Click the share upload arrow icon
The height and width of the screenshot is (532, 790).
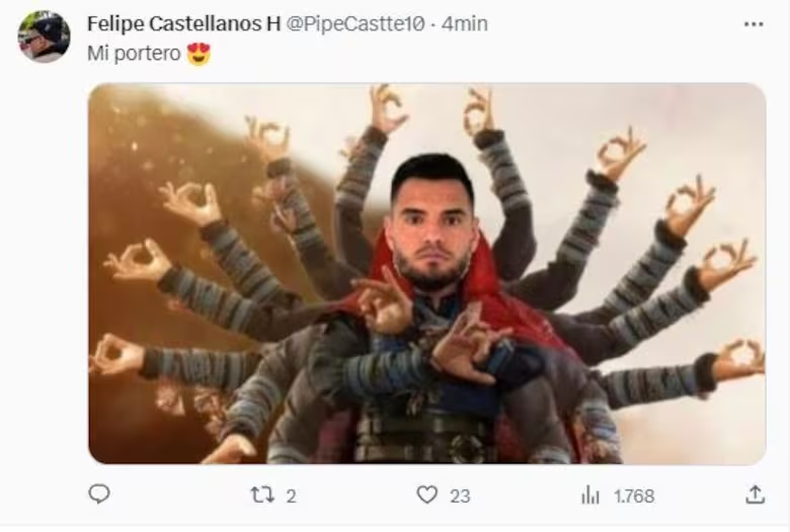tap(755, 495)
